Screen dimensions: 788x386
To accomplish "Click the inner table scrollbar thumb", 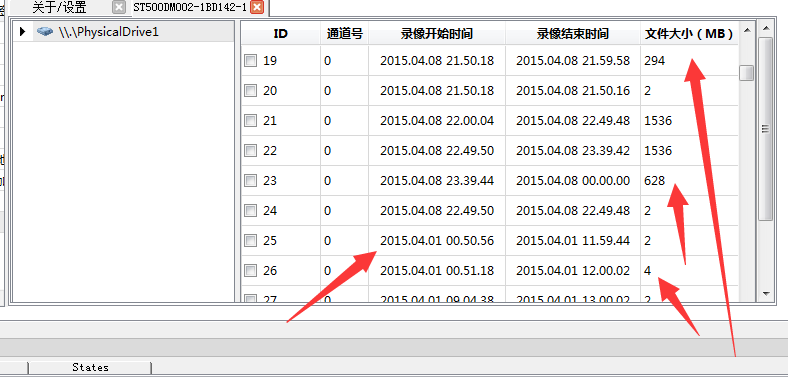I will pyautogui.click(x=747, y=73).
